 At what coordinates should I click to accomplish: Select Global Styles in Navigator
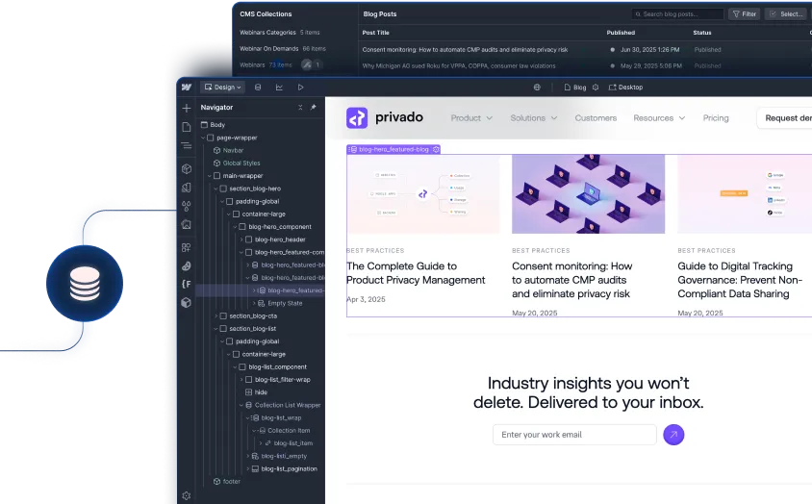(x=237, y=164)
